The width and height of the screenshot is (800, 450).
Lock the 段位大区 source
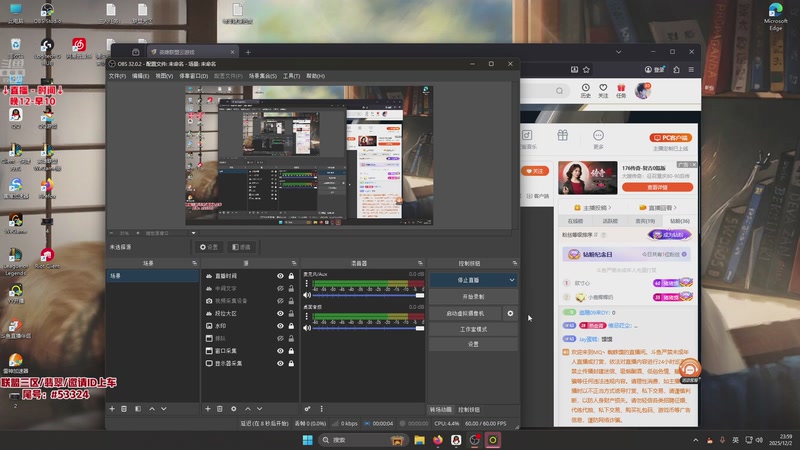click(x=291, y=313)
